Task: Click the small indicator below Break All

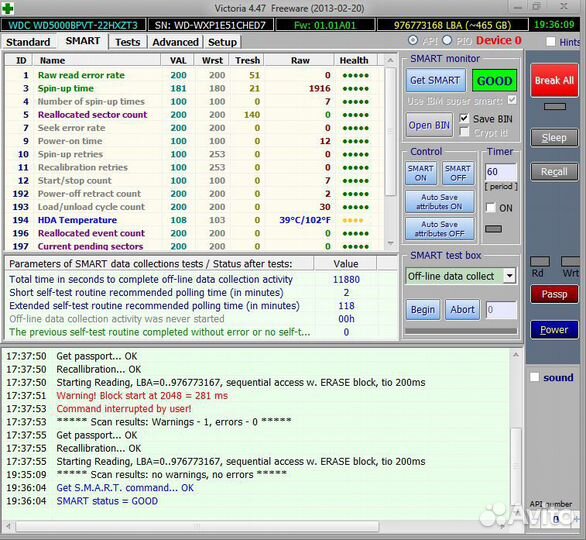Action: [x=555, y=107]
